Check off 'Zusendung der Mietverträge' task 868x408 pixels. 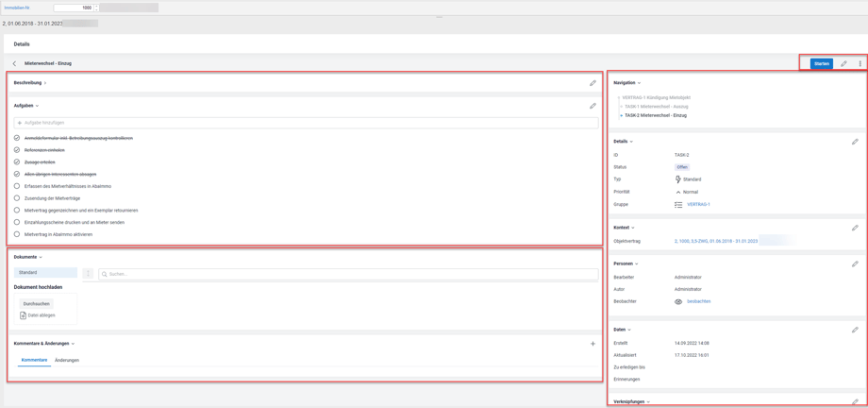17,198
